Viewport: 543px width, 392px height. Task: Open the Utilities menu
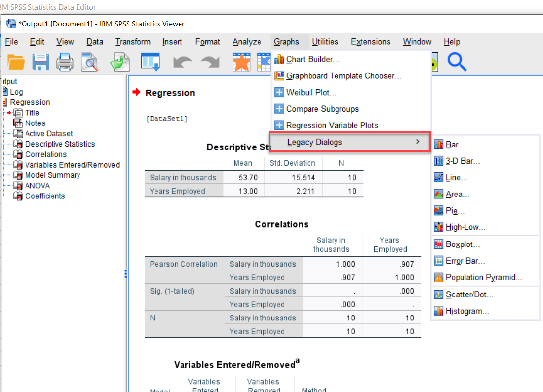325,42
